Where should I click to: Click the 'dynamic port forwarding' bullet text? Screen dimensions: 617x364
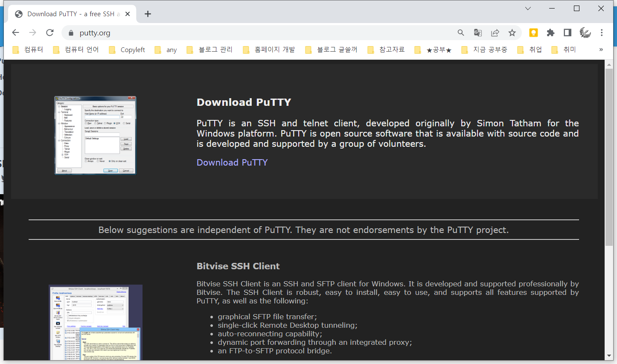coord(315,342)
